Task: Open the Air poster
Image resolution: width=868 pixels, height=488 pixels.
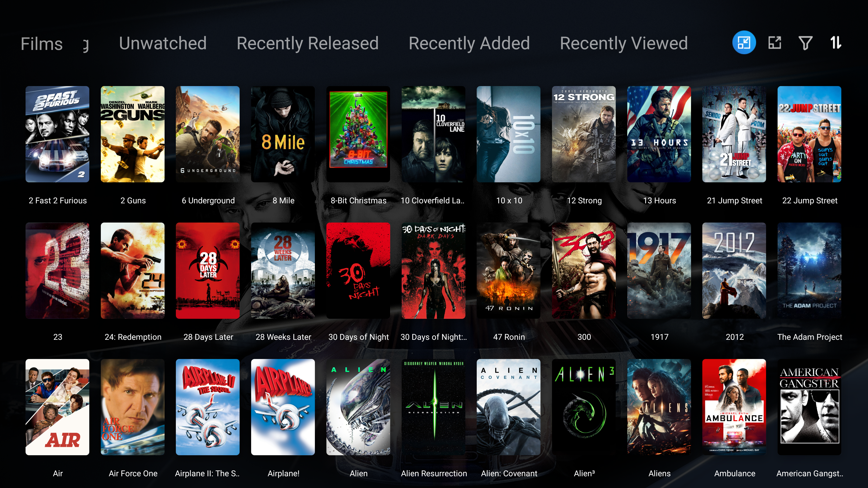Action: 57,407
